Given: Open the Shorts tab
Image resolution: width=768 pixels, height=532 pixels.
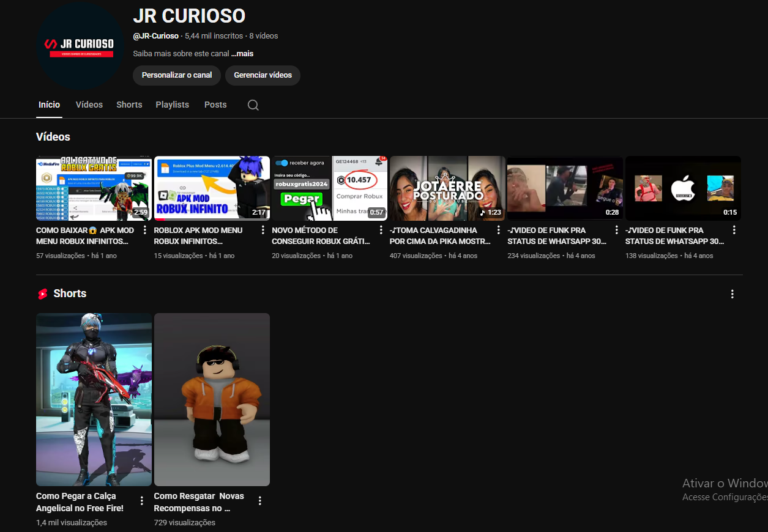Looking at the screenshot, I should pos(129,105).
